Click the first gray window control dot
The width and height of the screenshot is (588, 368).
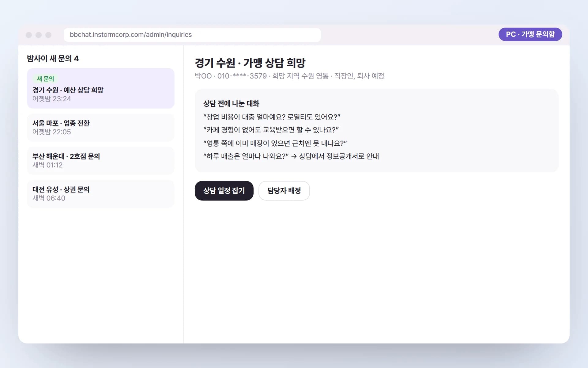coord(29,35)
